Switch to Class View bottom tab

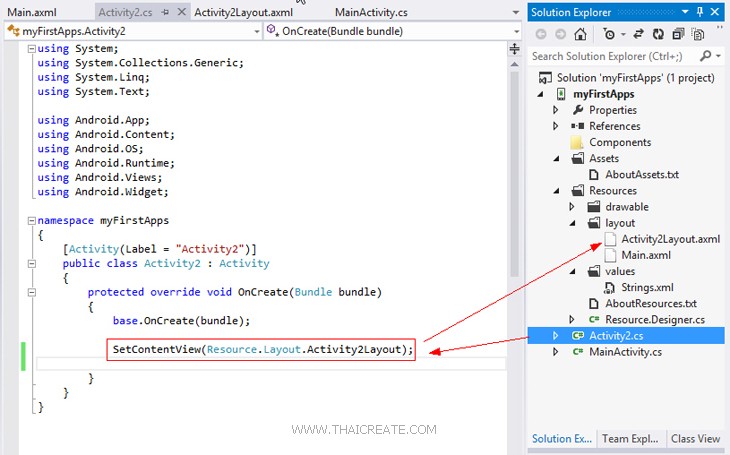(x=695, y=439)
